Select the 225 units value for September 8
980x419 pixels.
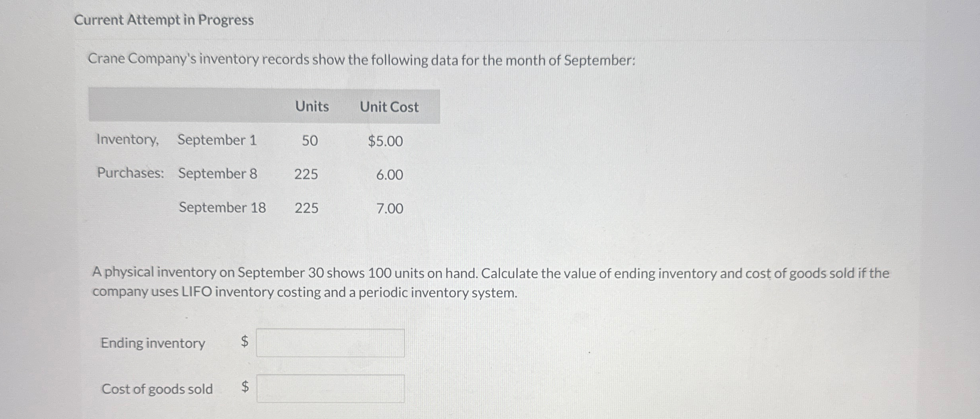point(306,174)
